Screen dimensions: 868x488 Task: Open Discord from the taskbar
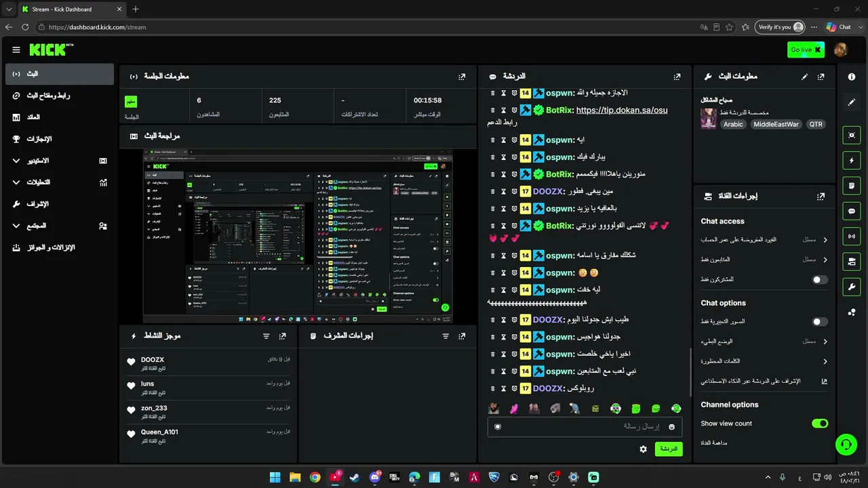pos(374,477)
